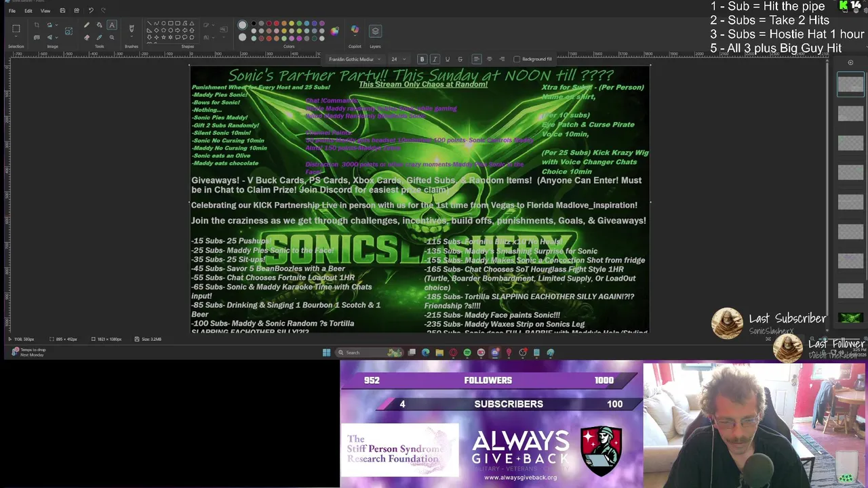
Task: Select the Right arrow shape
Action: tap(178, 30)
